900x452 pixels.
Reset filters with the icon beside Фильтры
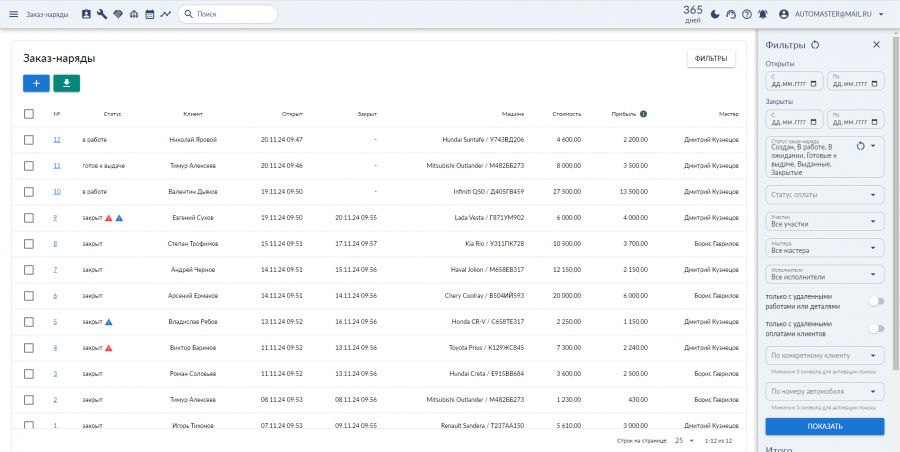click(x=814, y=45)
